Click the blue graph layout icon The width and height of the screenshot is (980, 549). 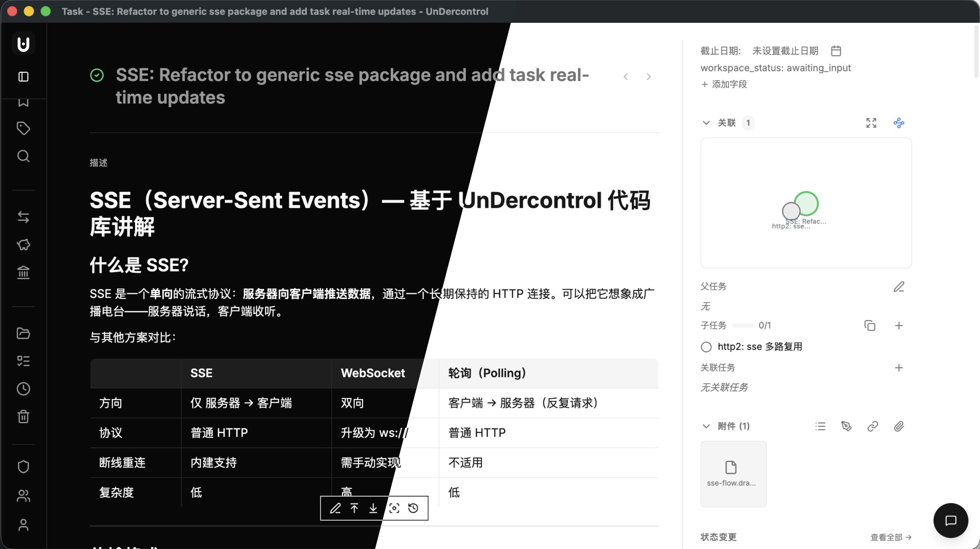[899, 123]
